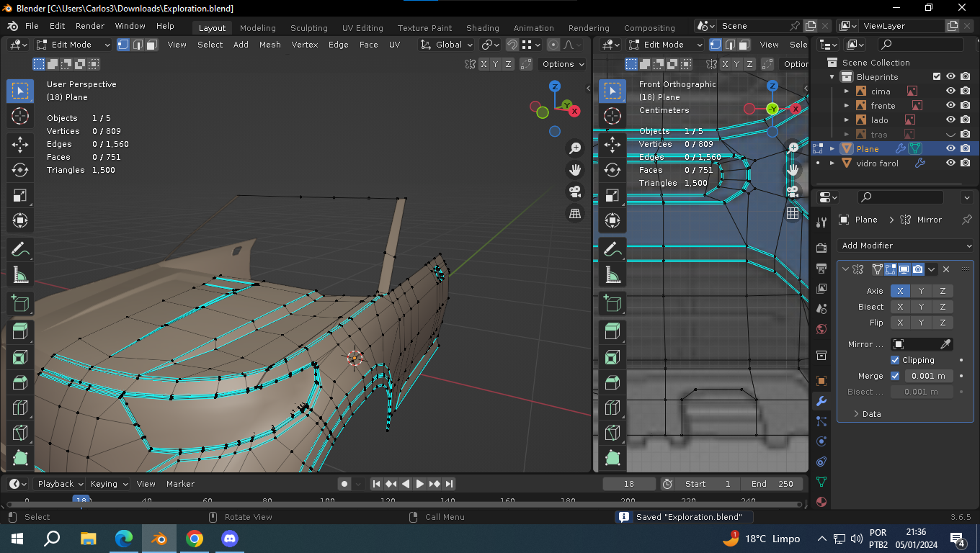980x553 pixels.
Task: Open the Render menu
Action: pos(90,26)
